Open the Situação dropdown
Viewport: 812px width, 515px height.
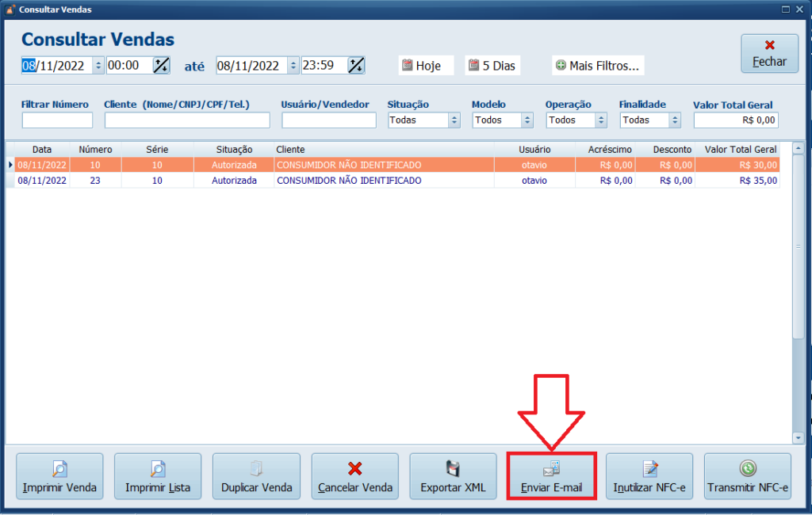(x=454, y=120)
